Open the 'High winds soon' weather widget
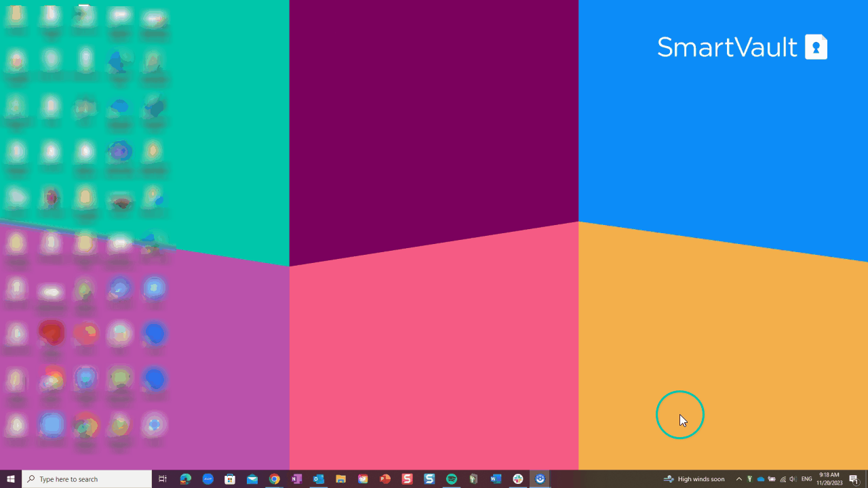The width and height of the screenshot is (868, 488). [x=694, y=479]
